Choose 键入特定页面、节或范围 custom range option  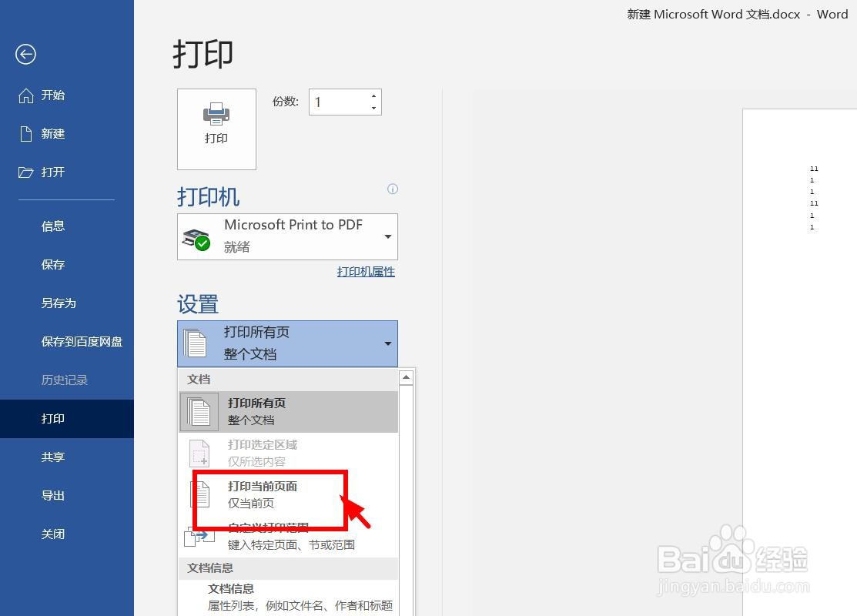click(289, 536)
